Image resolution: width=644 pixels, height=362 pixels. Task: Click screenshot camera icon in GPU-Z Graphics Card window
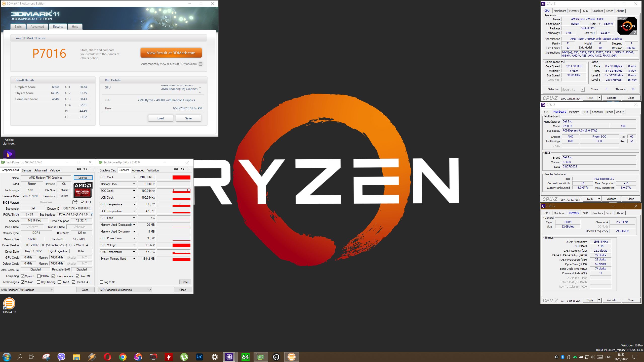79,169
